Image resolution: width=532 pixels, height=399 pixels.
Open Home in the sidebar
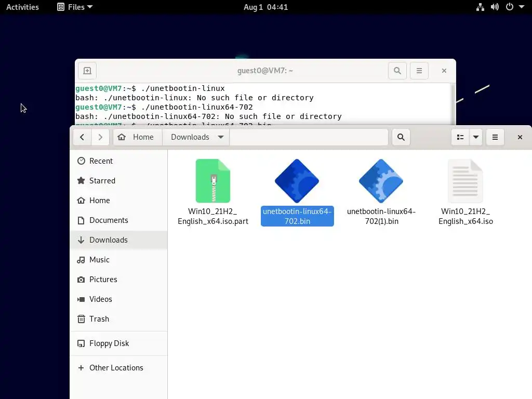pos(119,200)
